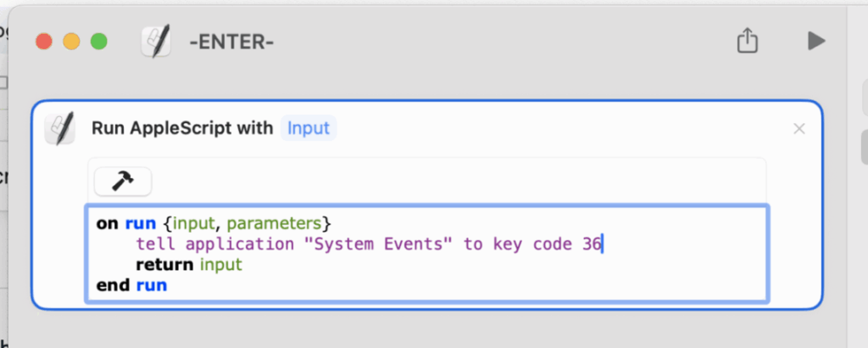
Task: Remove the Run AppleScript action
Action: pyautogui.click(x=798, y=128)
